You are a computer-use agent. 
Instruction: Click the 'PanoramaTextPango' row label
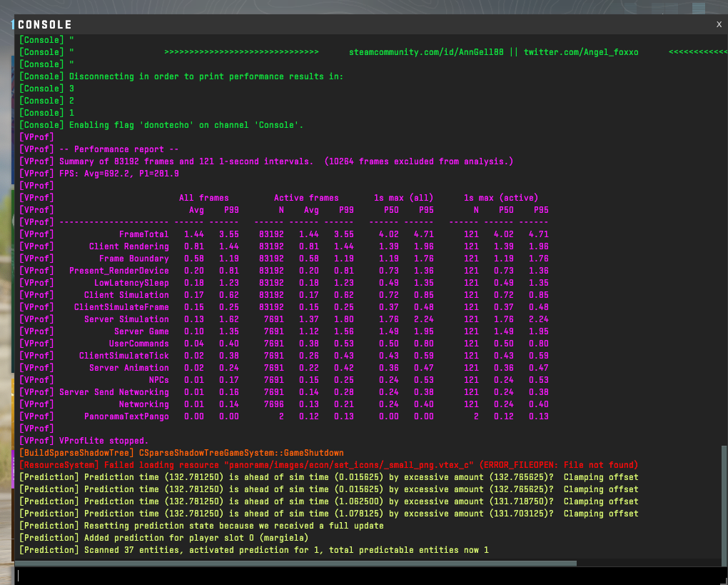click(x=126, y=416)
